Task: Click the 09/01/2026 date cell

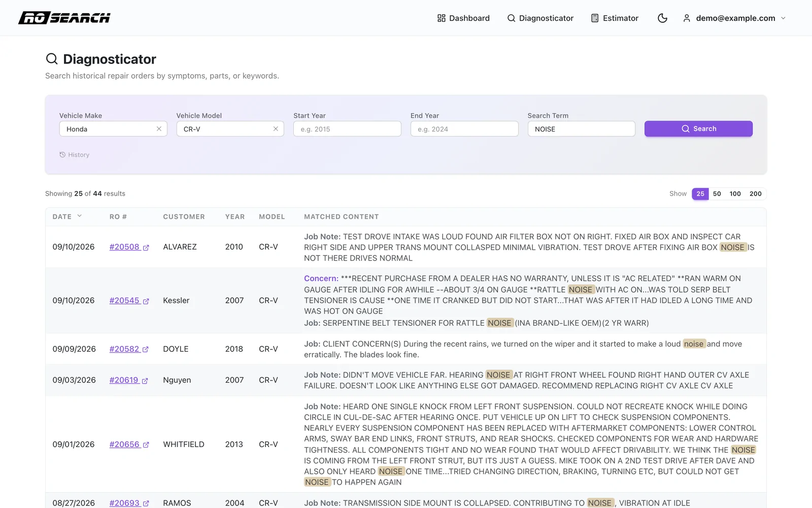Action: point(74,444)
